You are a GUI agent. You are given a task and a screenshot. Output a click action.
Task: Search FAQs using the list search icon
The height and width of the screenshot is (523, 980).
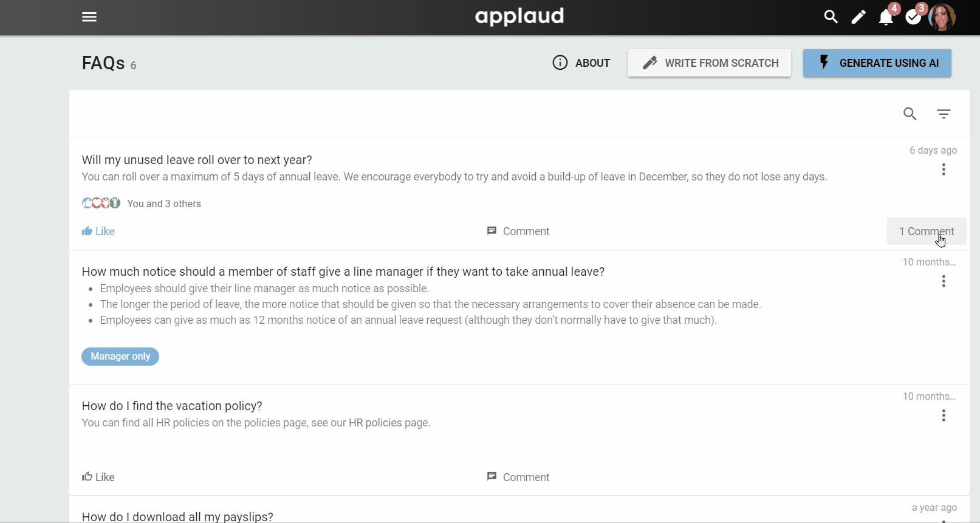[x=910, y=114]
